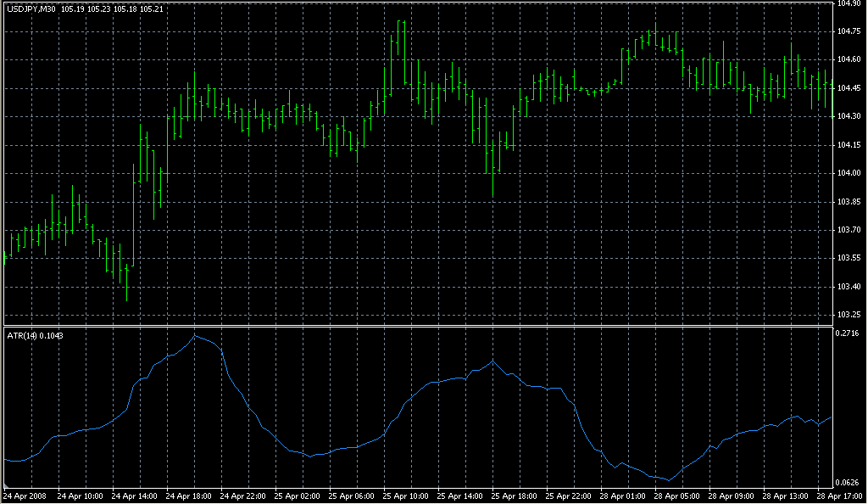Screen dimensions: 868x504
Task: Click the divider between price chart and ATR window
Action: (415, 326)
